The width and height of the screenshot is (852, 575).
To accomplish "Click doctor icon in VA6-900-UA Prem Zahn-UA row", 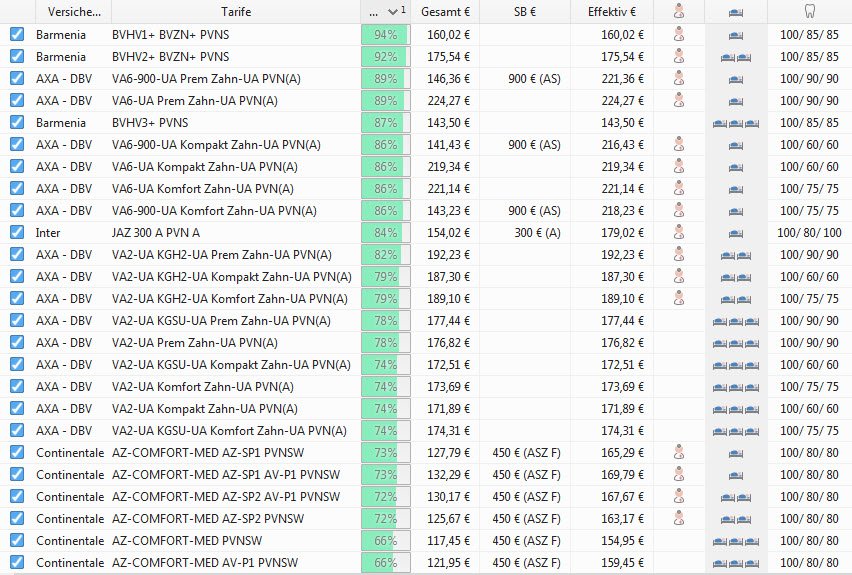I will click(x=679, y=78).
